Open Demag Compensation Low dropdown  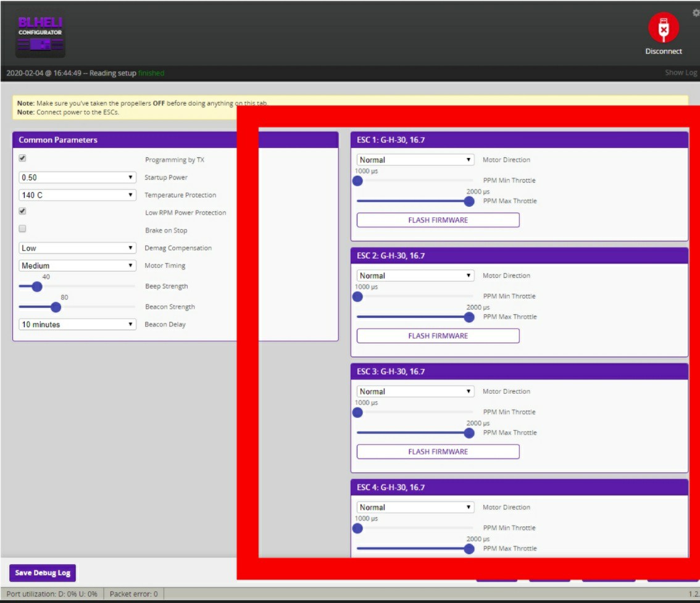tap(77, 247)
